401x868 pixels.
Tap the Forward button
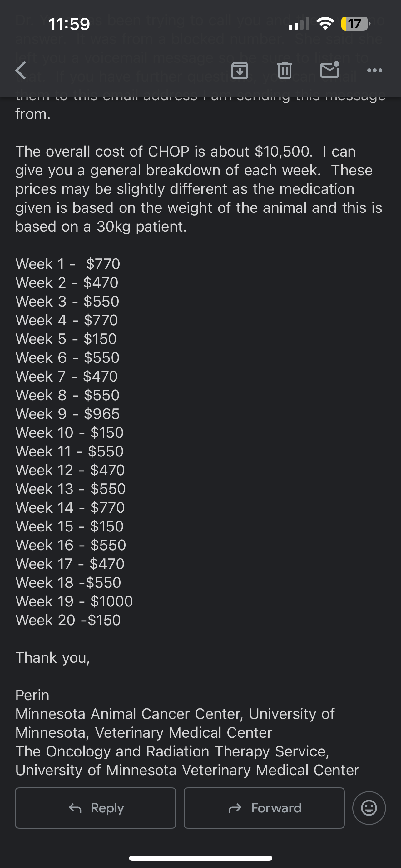264,808
